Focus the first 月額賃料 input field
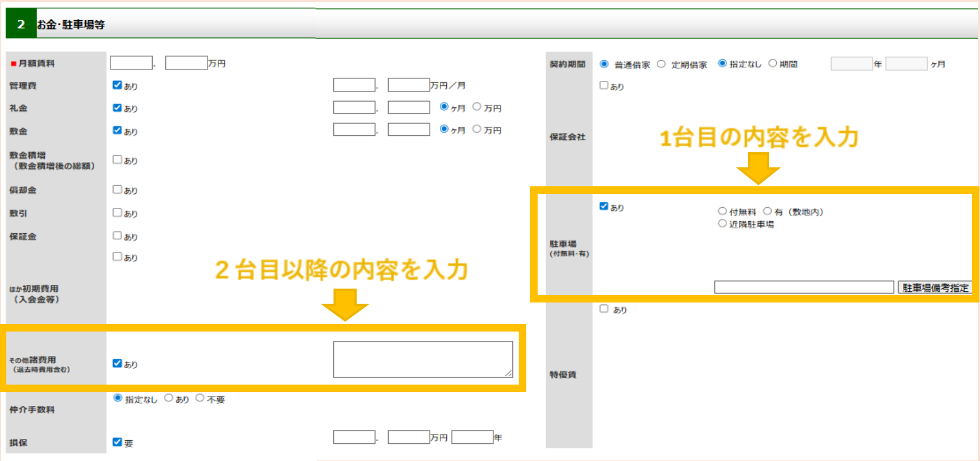The height and width of the screenshot is (461, 980). click(131, 63)
